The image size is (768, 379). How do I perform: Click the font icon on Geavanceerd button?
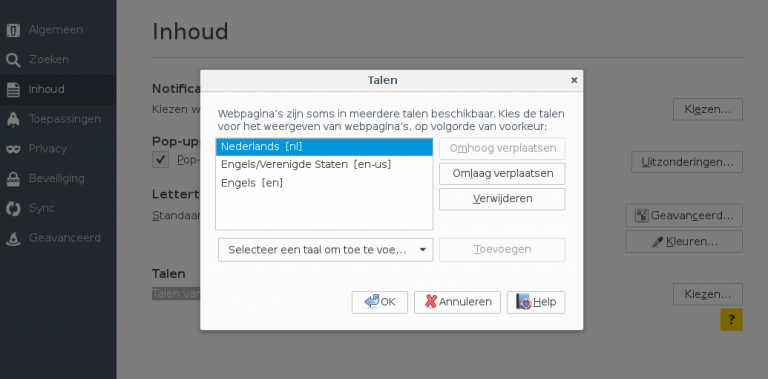pyautogui.click(x=641, y=215)
